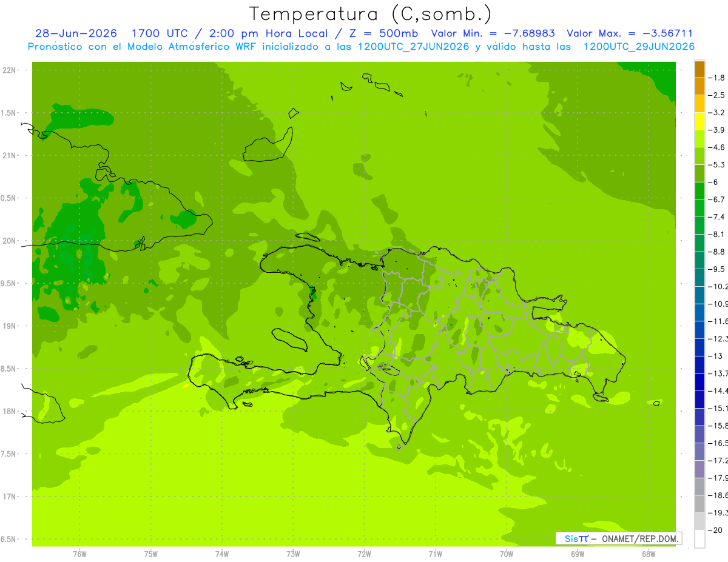Click the '74W' longitude axis label
The image size is (728, 562).
click(x=222, y=554)
